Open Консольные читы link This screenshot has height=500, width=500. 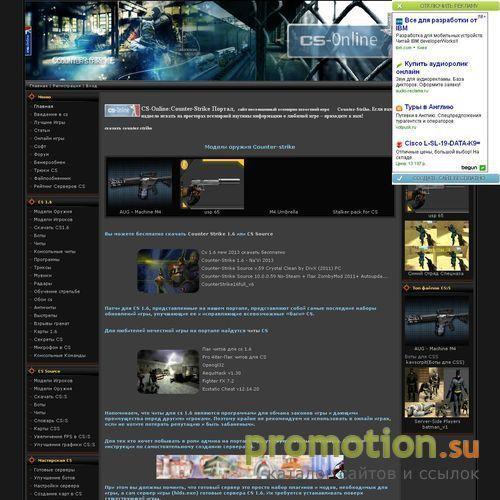(55, 252)
